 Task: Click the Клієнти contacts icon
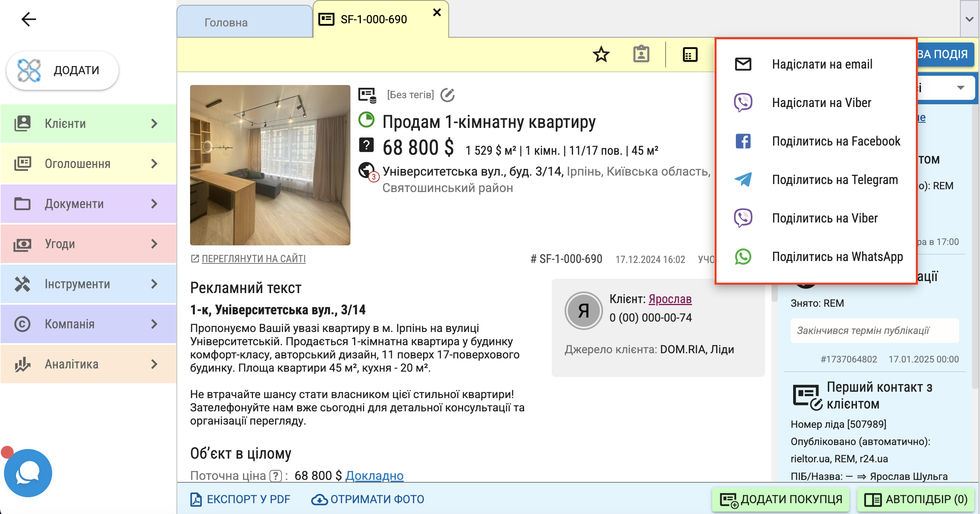(x=22, y=123)
